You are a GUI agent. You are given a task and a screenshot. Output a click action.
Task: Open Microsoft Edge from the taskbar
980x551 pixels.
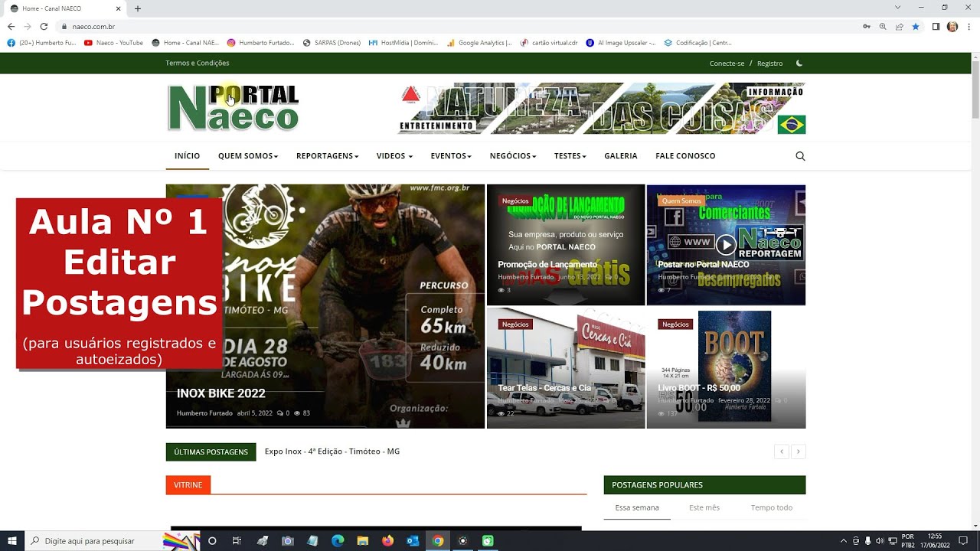tap(338, 541)
